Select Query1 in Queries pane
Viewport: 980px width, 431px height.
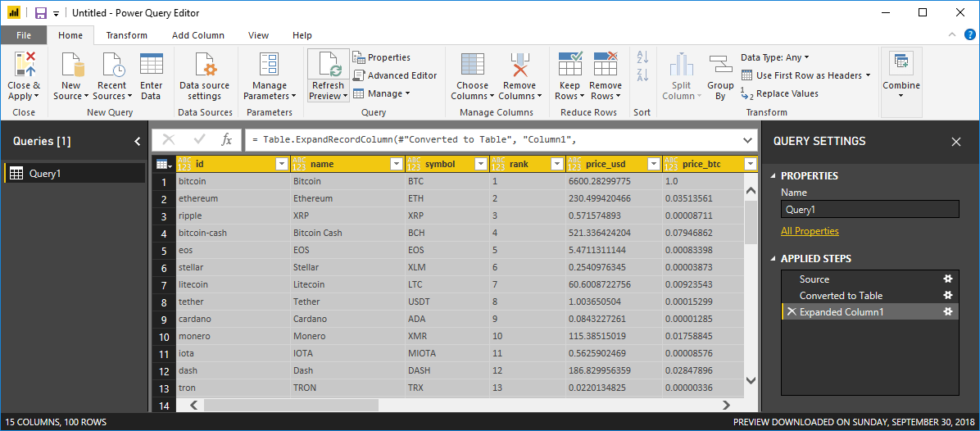coord(75,174)
